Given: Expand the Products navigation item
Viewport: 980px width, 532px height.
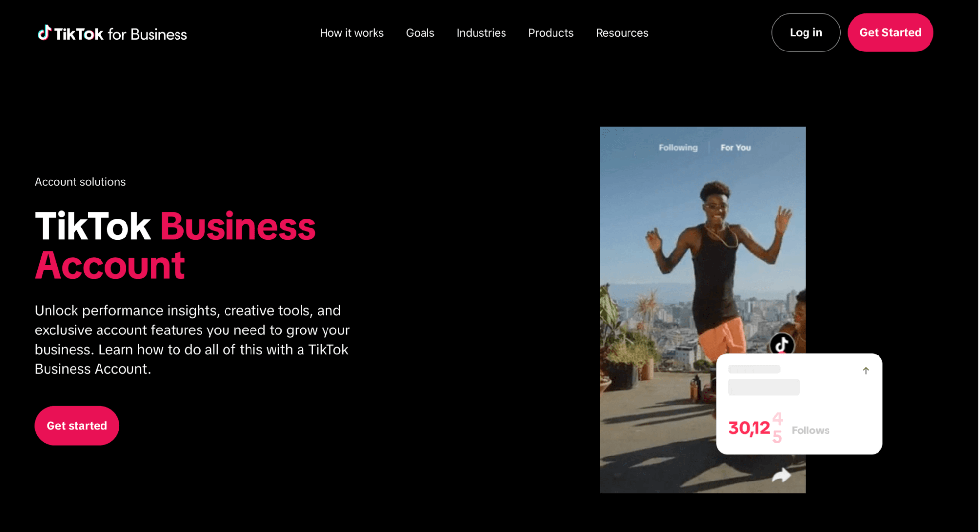Looking at the screenshot, I should tap(552, 33).
